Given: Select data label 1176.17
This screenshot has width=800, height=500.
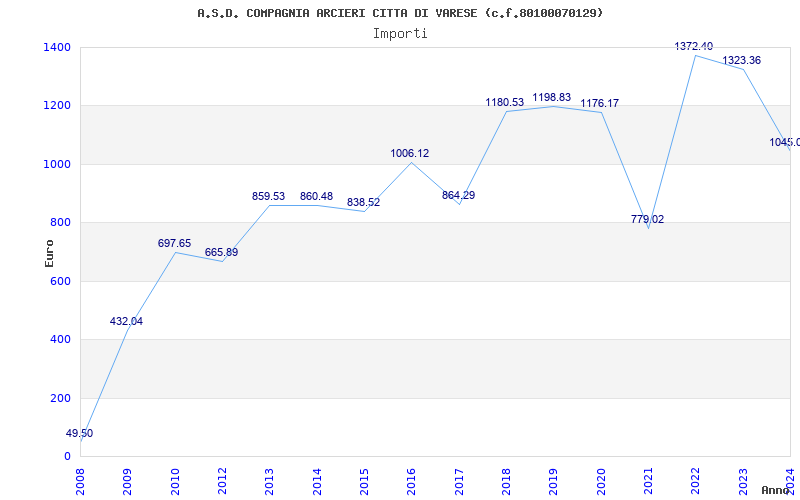Looking at the screenshot, I should coord(599,104).
